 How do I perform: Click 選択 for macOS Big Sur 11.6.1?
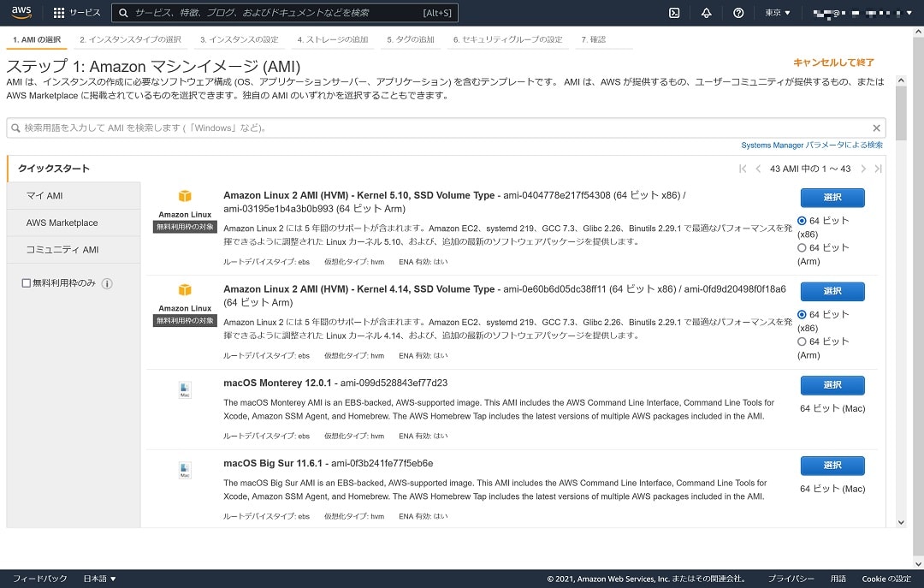coord(832,466)
